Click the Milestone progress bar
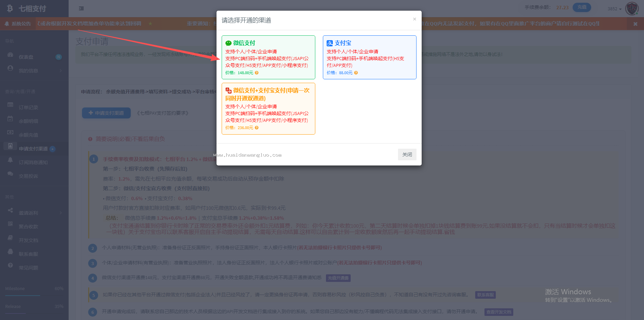Viewport: 644px width, 320px height. (34, 295)
